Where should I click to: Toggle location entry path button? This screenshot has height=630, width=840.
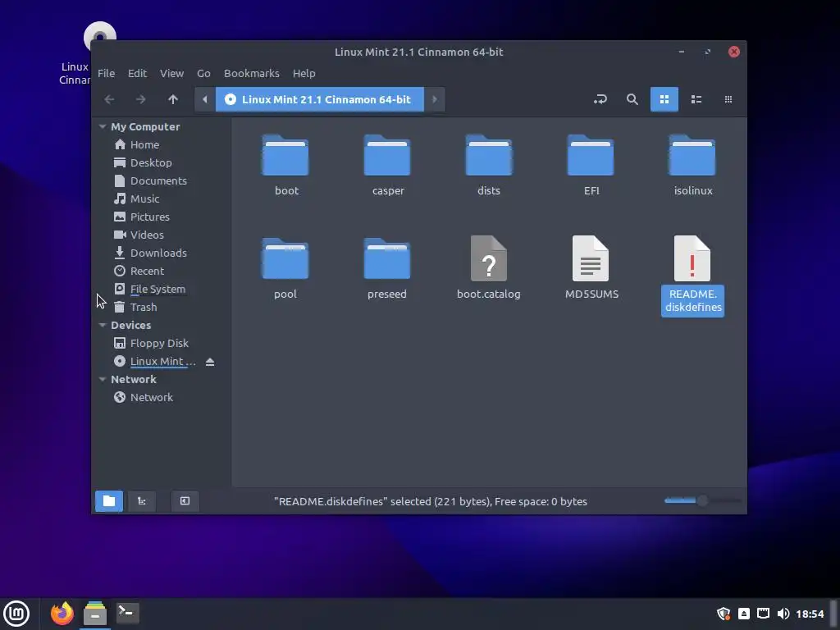[x=600, y=99]
